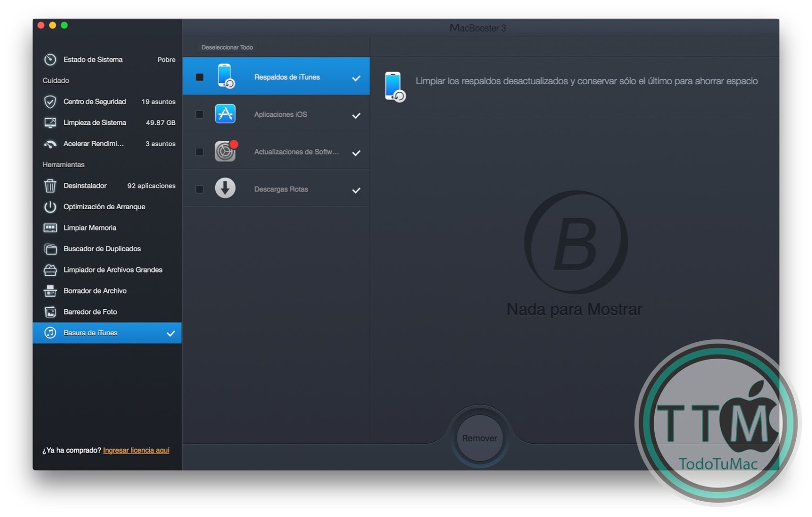Click the Ingresar licencia aquí link
812x517 pixels.
136,450
